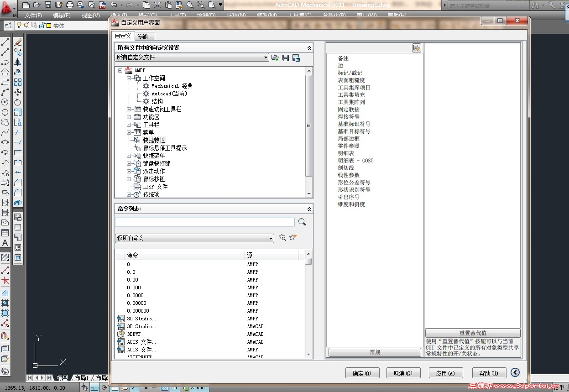The width and height of the screenshot is (569, 392).
Task: Select the Move modify tool
Action: coord(18,92)
